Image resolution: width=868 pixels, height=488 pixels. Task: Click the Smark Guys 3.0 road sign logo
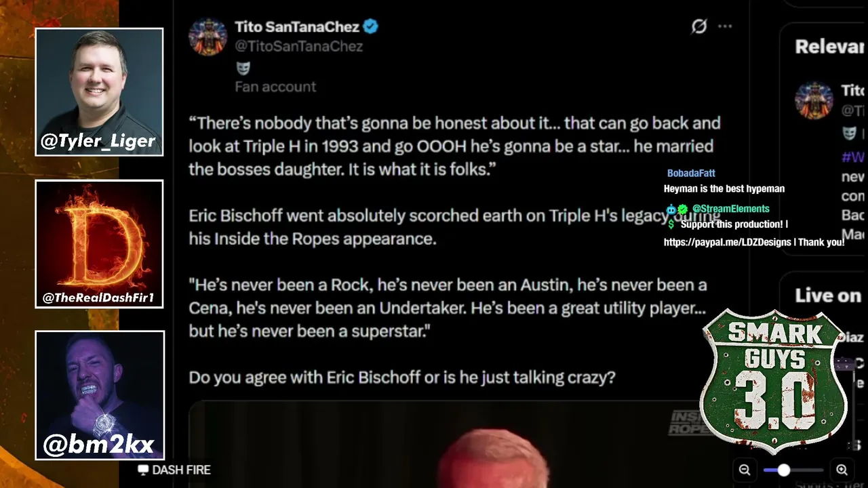click(x=774, y=381)
